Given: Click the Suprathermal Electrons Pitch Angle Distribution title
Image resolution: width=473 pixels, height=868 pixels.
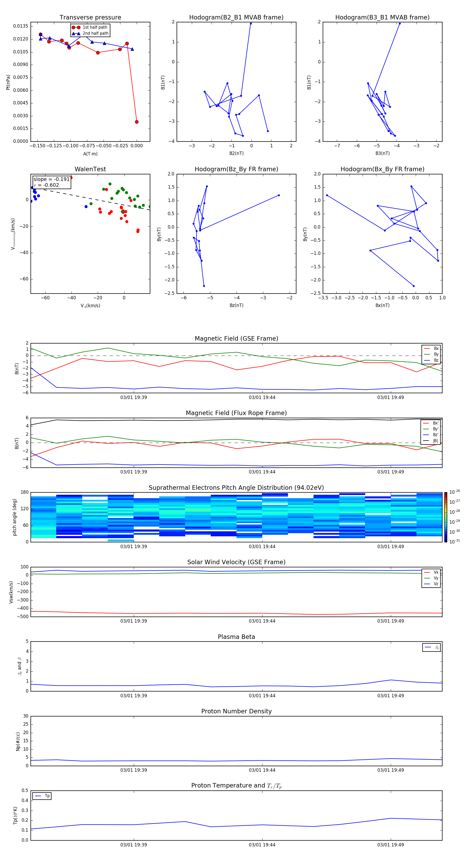Looking at the screenshot, I should [236, 488].
